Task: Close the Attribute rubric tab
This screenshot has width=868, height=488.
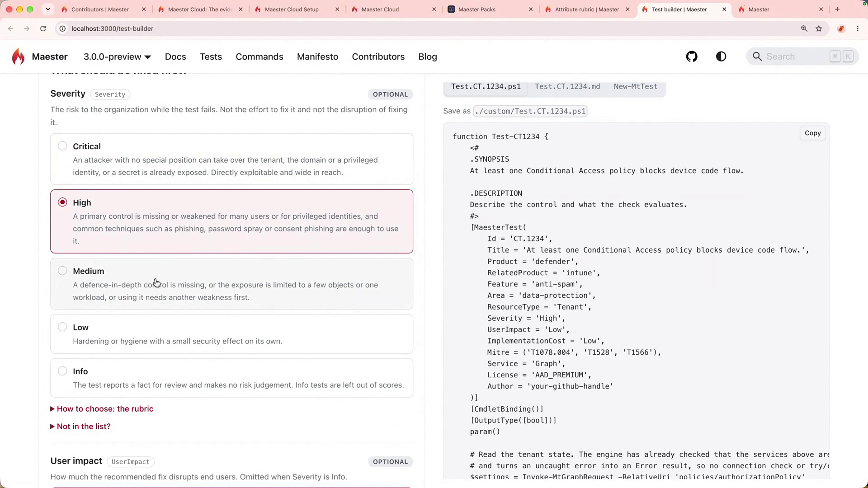Action: pos(627,9)
